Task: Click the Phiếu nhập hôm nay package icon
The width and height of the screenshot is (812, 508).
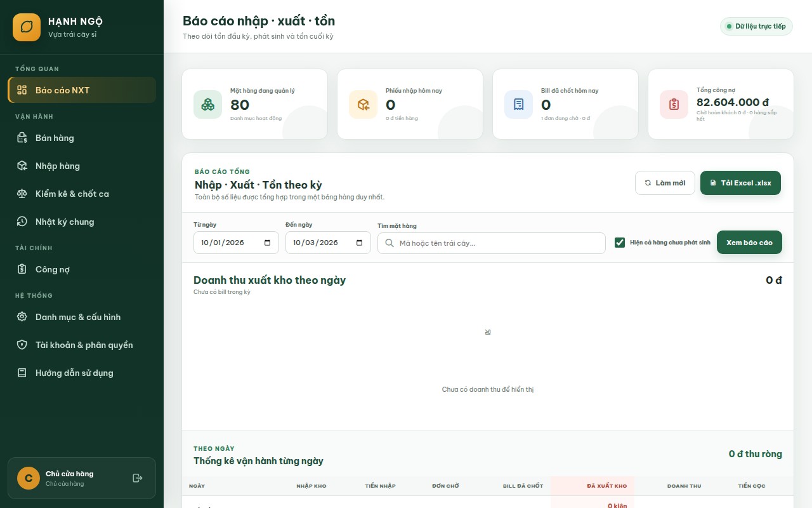Action: (x=363, y=104)
